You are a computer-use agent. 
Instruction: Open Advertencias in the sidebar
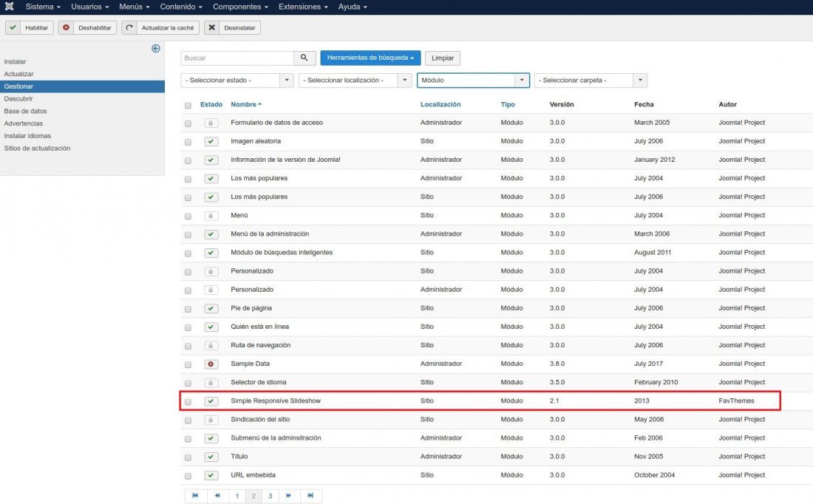(x=24, y=123)
